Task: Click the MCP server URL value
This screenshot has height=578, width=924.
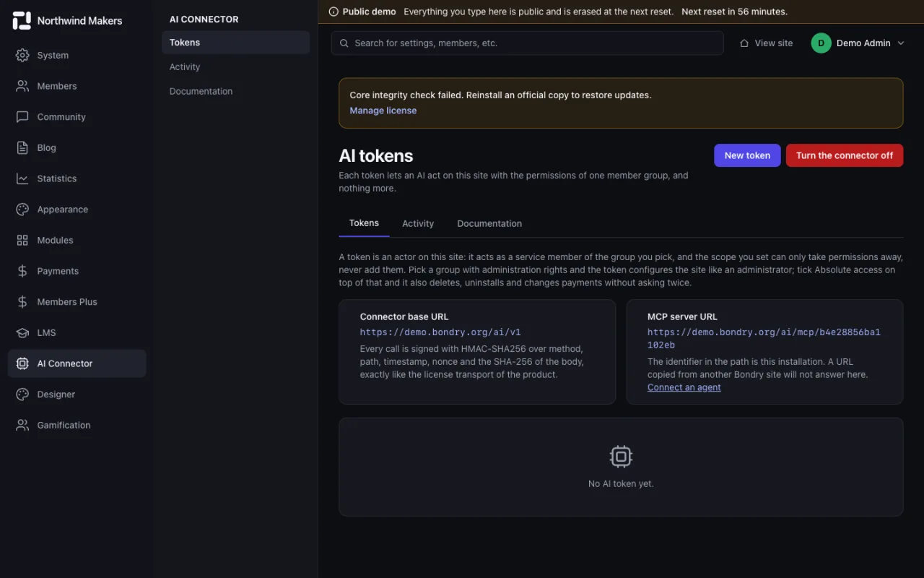Action: click(x=764, y=339)
